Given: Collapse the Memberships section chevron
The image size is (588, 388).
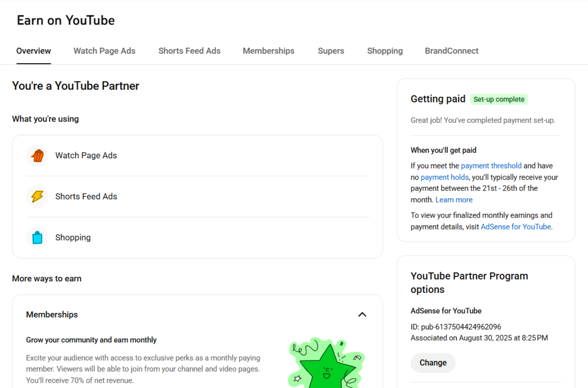Looking at the screenshot, I should [x=362, y=315].
